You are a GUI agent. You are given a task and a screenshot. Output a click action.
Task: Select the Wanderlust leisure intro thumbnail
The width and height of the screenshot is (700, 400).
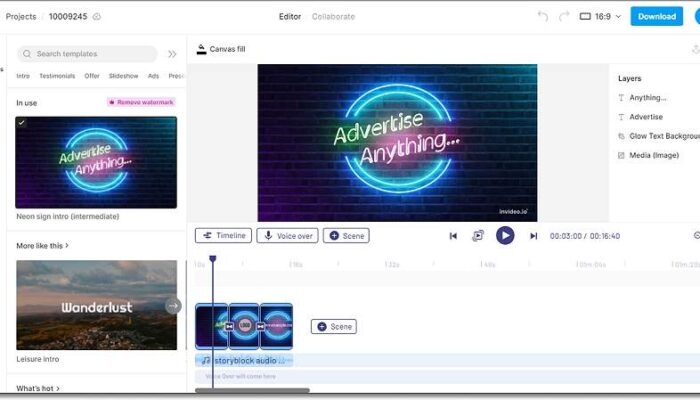point(96,305)
